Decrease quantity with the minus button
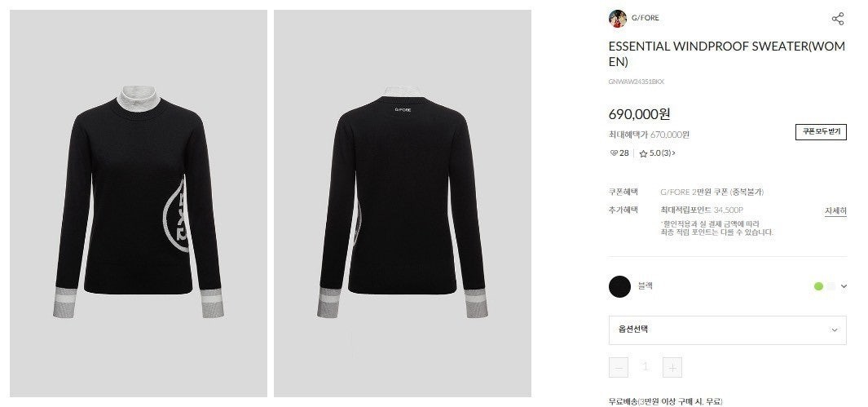This screenshot has width=868, height=407. (619, 368)
